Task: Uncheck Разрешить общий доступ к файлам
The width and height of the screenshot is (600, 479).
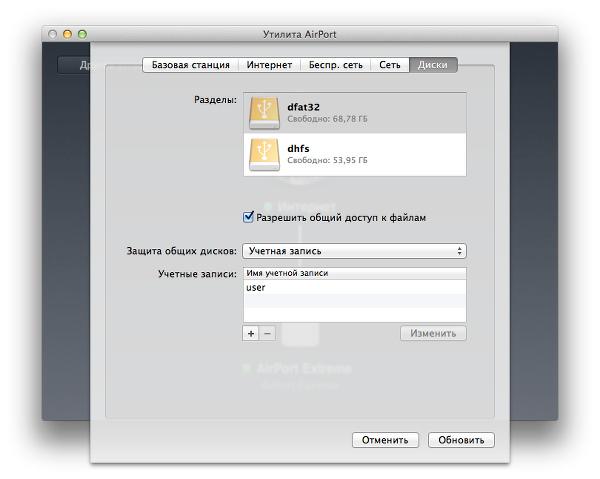Action: [248, 217]
